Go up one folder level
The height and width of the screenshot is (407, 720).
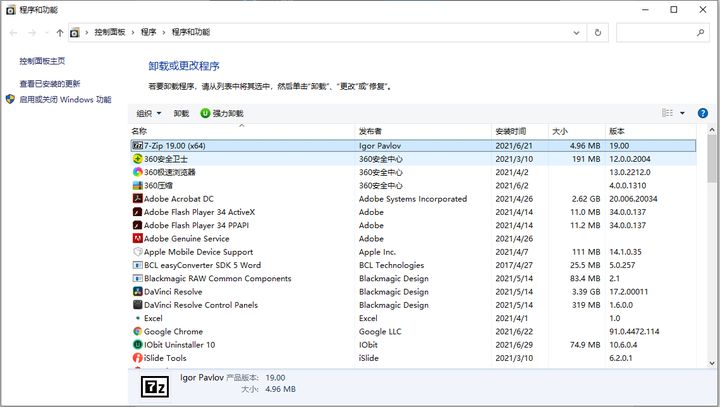pos(60,33)
